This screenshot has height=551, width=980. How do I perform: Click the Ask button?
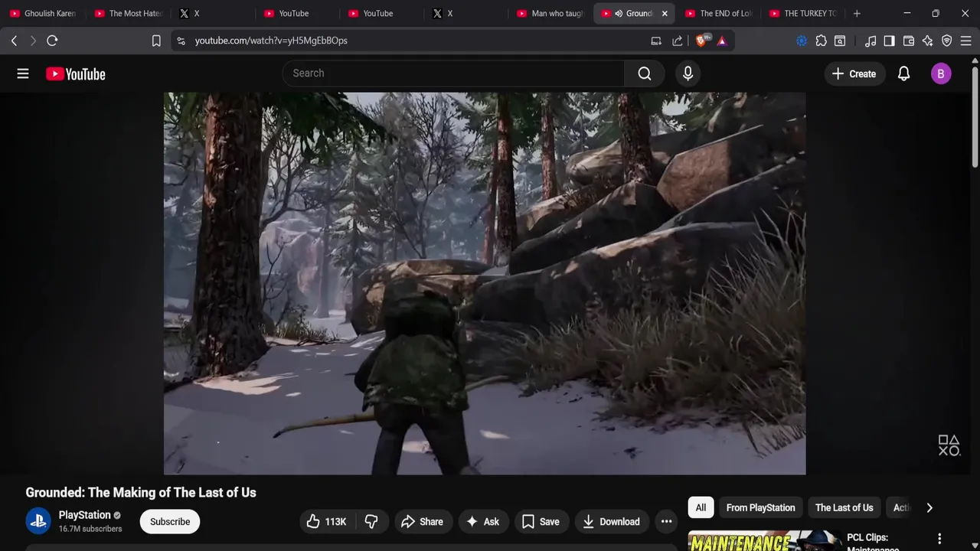[x=482, y=522]
